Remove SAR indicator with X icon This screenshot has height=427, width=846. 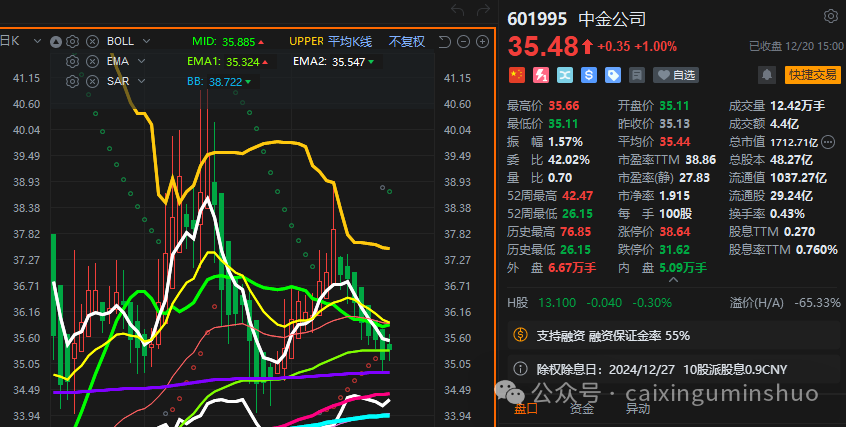pos(92,82)
